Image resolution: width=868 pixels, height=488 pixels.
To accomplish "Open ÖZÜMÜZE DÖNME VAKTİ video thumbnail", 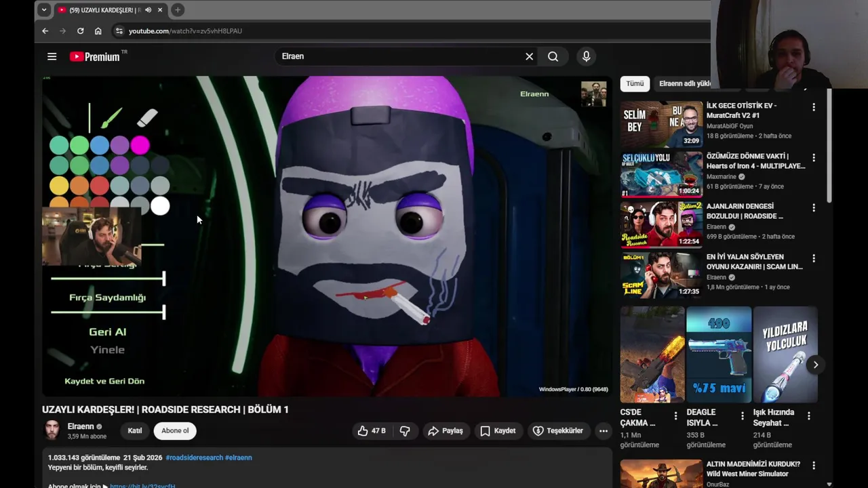I will [662, 174].
